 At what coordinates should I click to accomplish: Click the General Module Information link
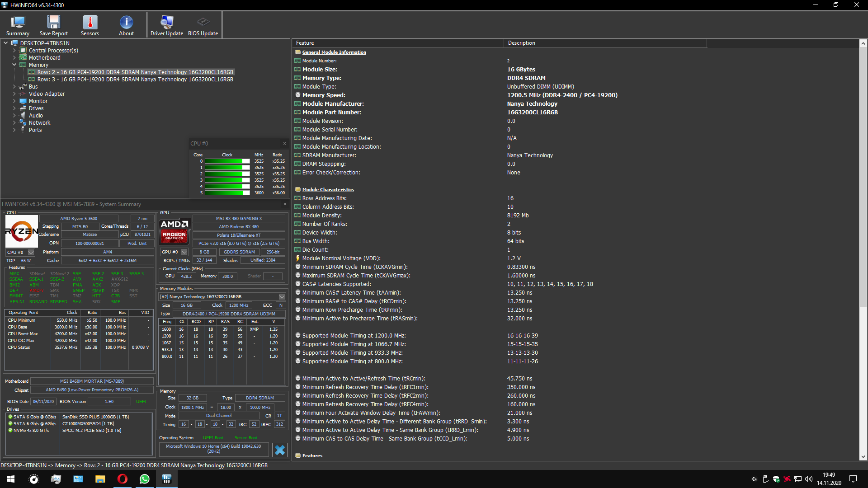point(334,52)
